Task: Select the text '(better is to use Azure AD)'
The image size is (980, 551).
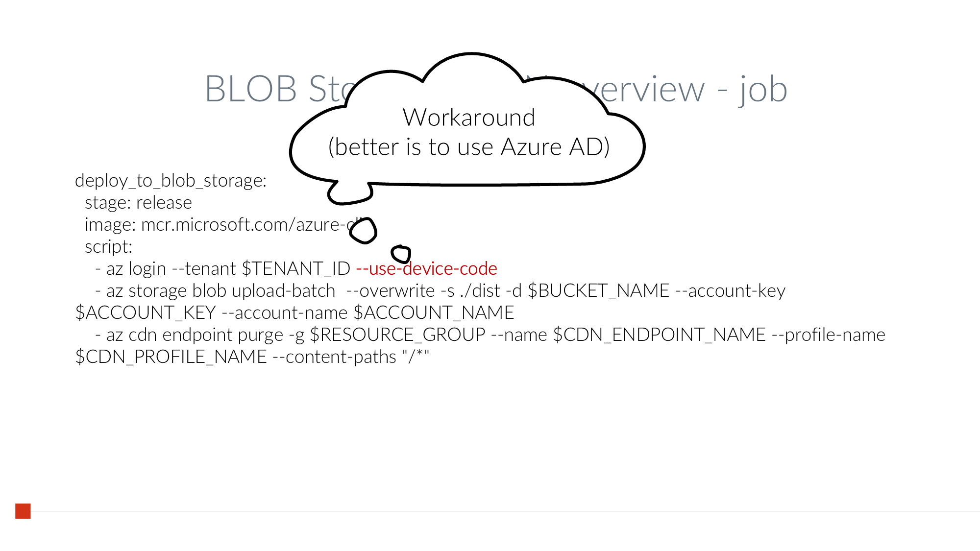Action: pyautogui.click(x=468, y=147)
